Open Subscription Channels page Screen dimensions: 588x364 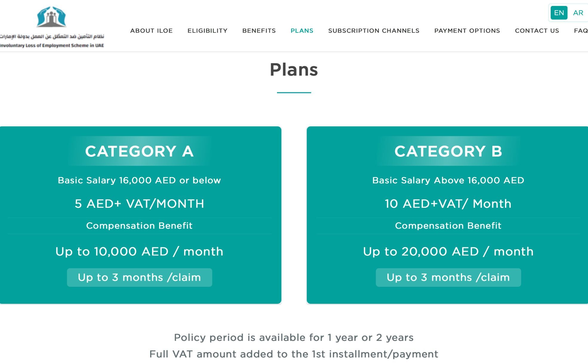(374, 31)
